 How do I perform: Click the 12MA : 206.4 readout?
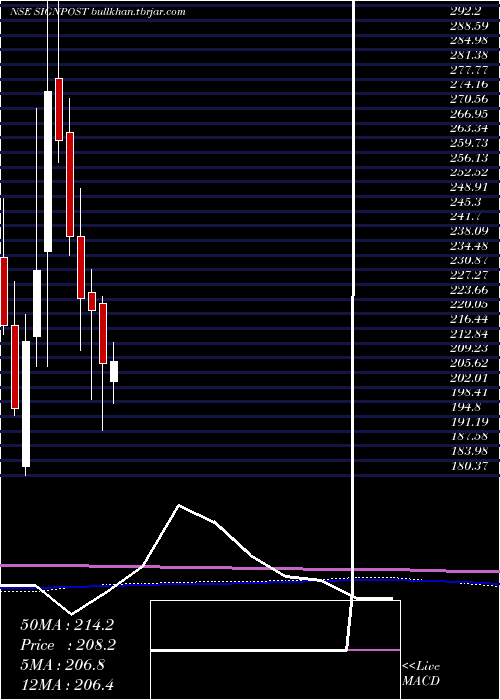(69, 685)
